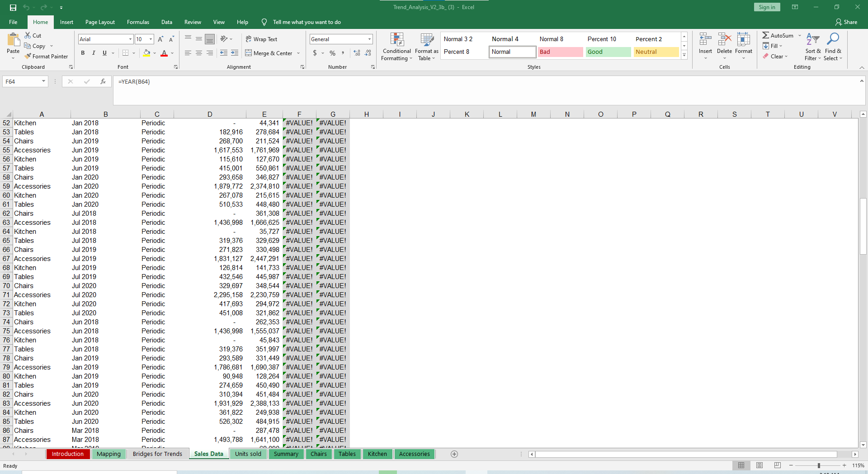The width and height of the screenshot is (868, 474).
Task: Adjust the zoom slider handle
Action: click(x=819, y=465)
